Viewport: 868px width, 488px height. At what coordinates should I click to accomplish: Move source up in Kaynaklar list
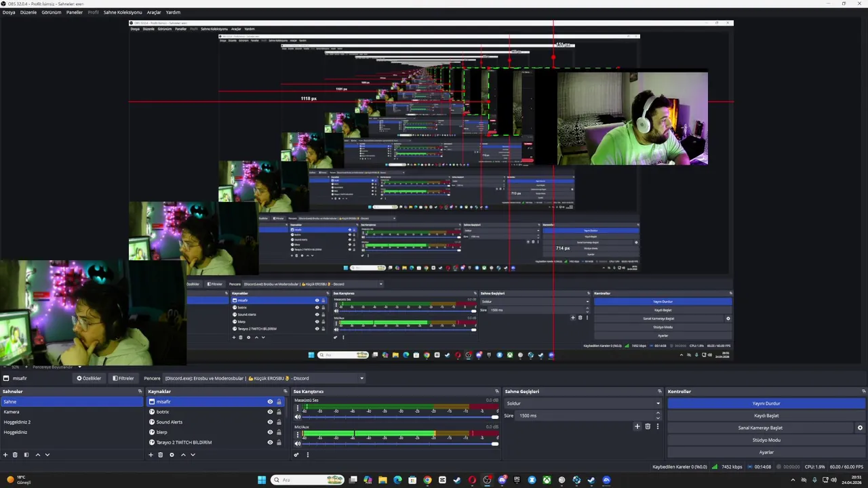pyautogui.click(x=183, y=455)
